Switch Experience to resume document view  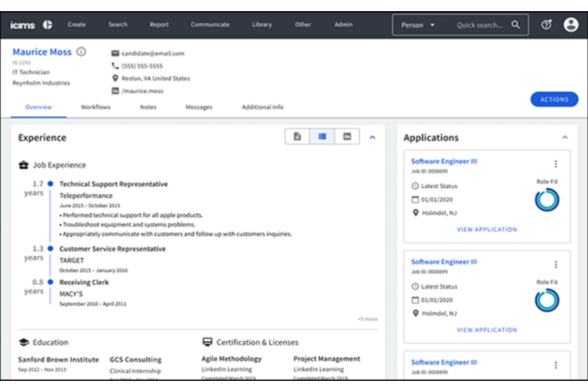click(x=297, y=137)
